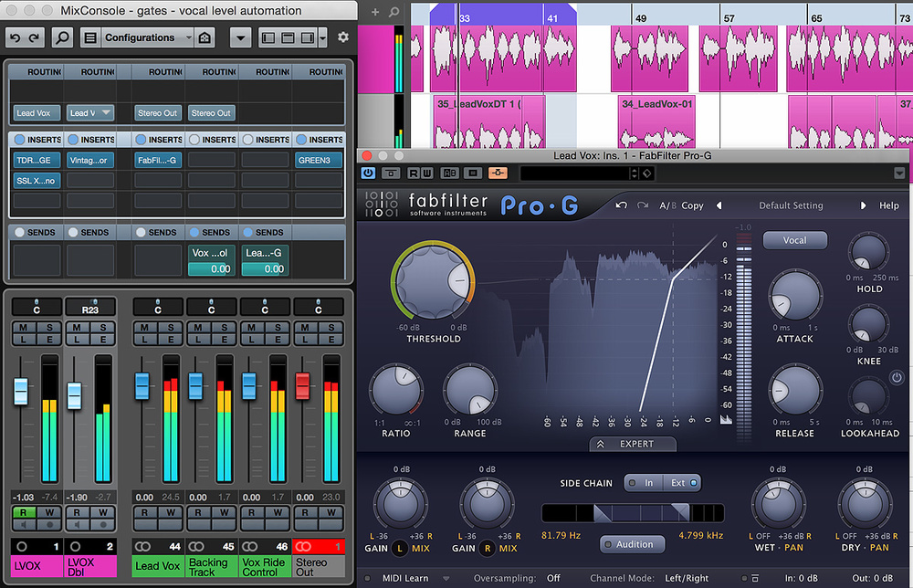Select external Ext side chain input
Viewport: 913px width, 588px height.
pyautogui.click(x=683, y=483)
